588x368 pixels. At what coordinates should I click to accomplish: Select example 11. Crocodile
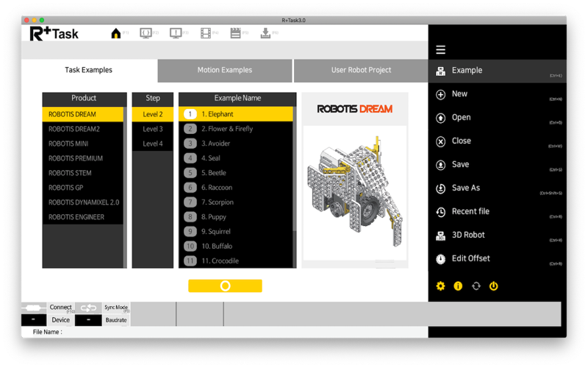pyautogui.click(x=236, y=261)
